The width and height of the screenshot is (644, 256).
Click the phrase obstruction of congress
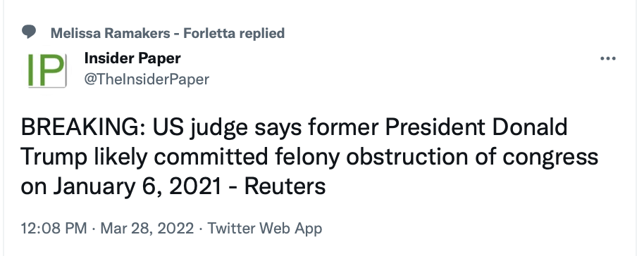point(472,157)
